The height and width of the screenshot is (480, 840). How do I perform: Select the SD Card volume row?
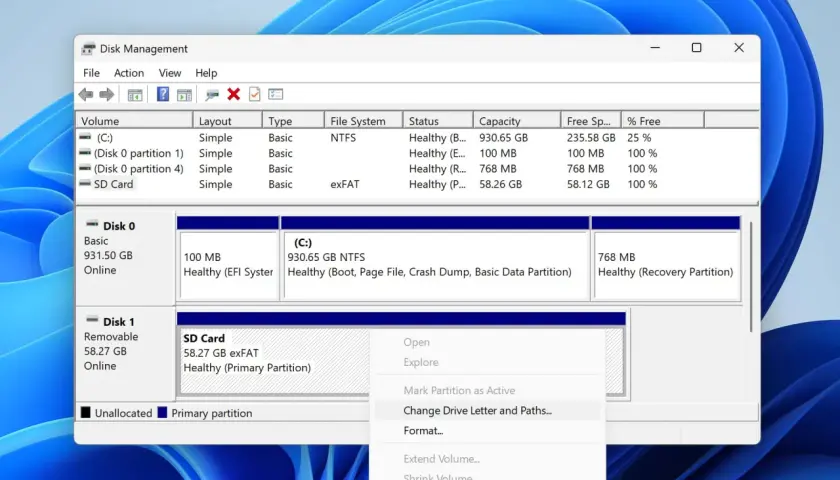(x=417, y=184)
